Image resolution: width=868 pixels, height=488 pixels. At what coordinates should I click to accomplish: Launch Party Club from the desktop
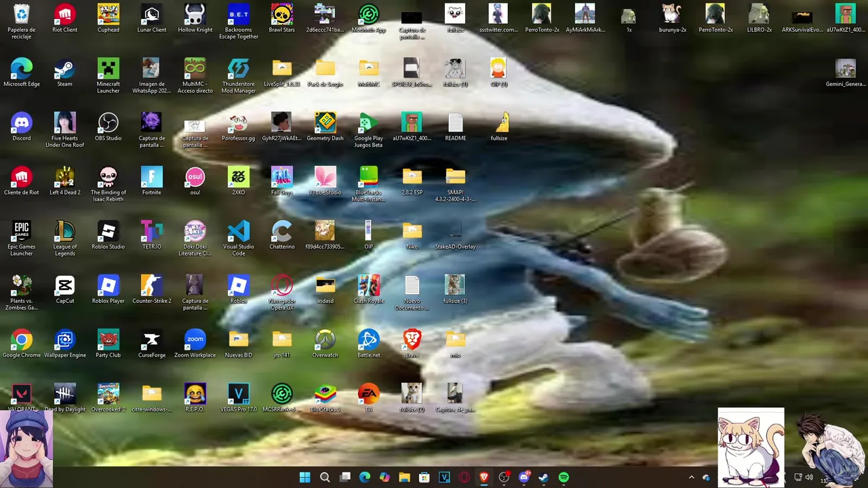click(x=108, y=344)
